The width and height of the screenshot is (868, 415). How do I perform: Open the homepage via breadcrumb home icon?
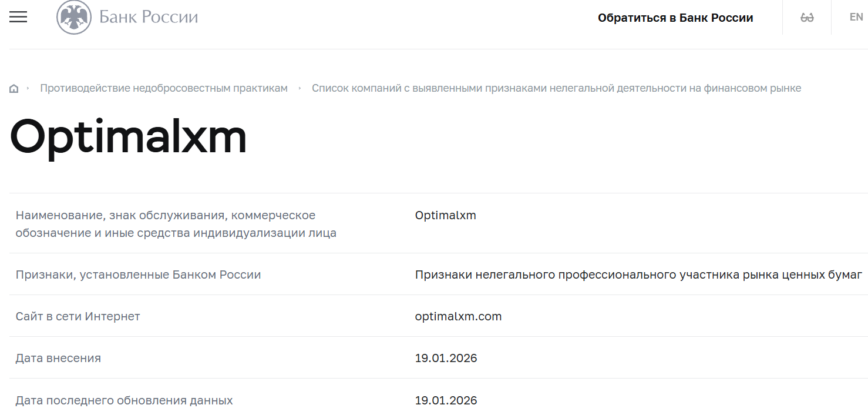[x=14, y=88]
